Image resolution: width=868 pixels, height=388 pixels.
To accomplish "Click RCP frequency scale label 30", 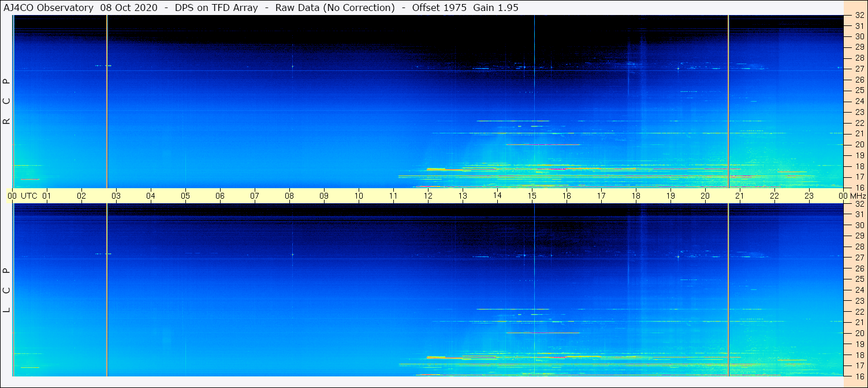I will (x=859, y=36).
